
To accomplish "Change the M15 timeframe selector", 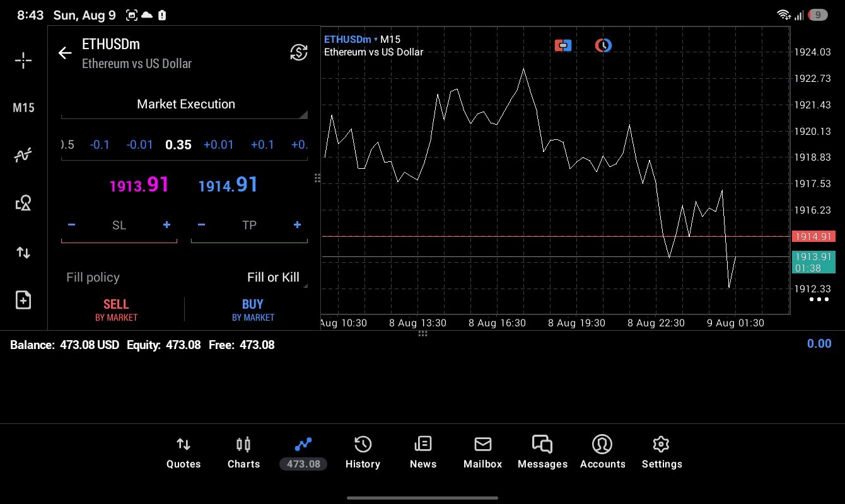I will [23, 108].
